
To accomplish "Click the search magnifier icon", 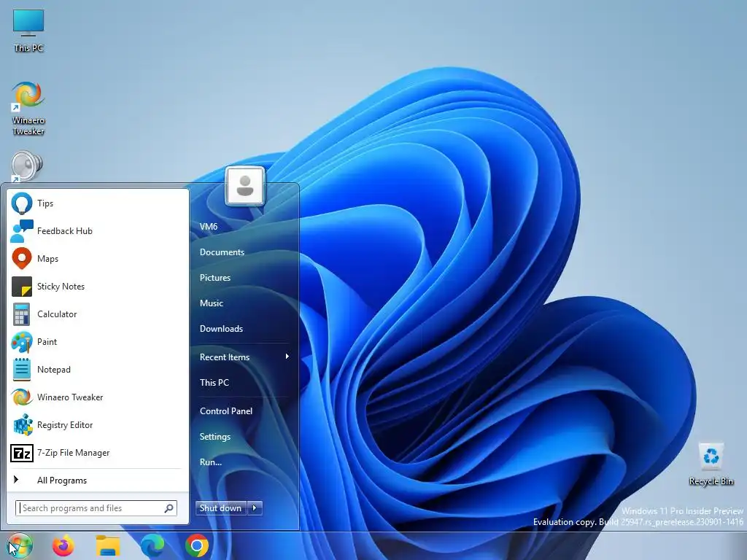I will pos(169,508).
